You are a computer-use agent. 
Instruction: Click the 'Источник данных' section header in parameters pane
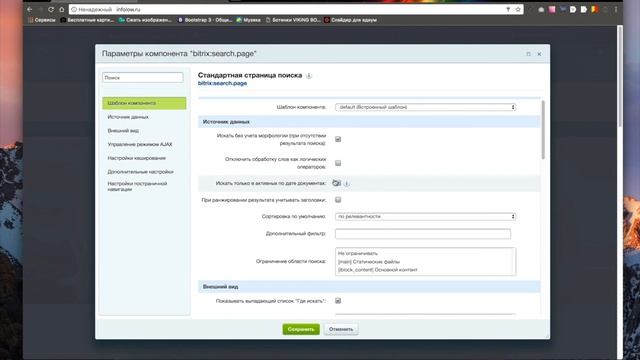[x=369, y=122]
